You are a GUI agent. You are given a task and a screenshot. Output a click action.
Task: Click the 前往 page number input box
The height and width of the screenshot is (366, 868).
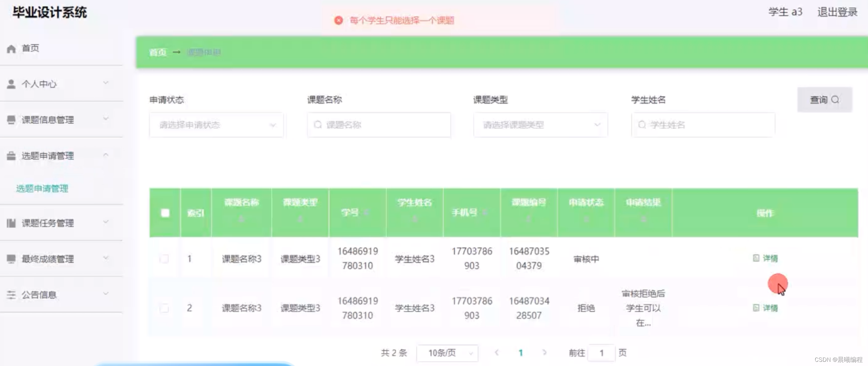coord(602,353)
